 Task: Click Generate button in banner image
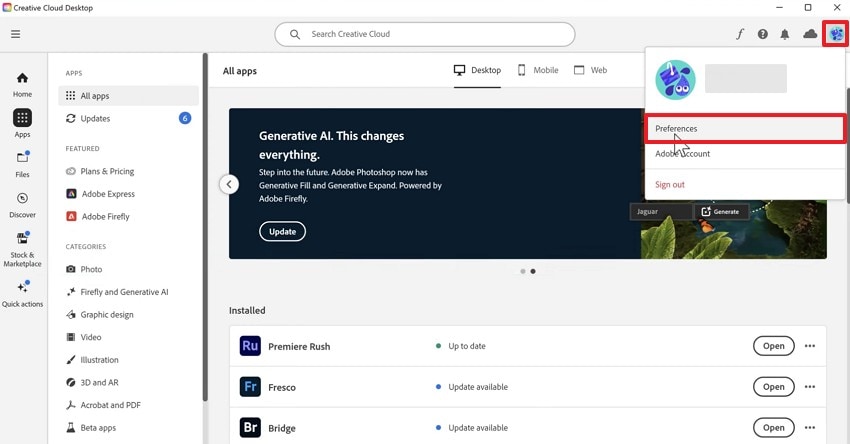[x=720, y=212]
